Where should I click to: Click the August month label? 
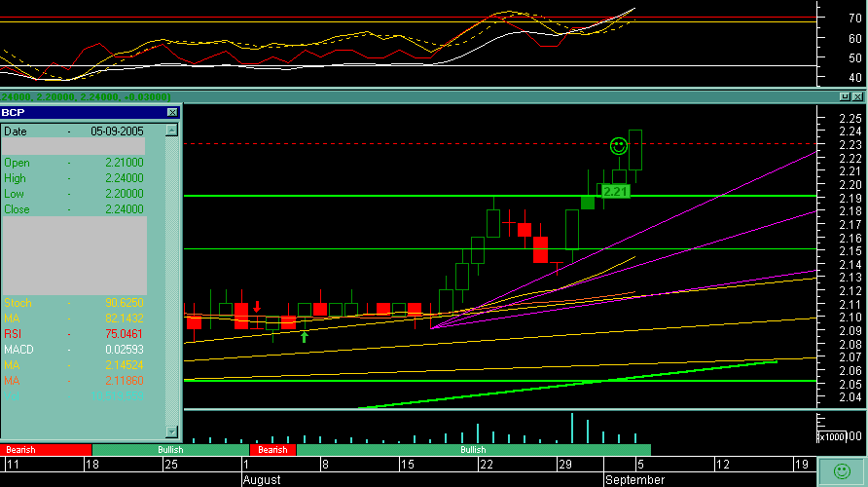[x=262, y=480]
